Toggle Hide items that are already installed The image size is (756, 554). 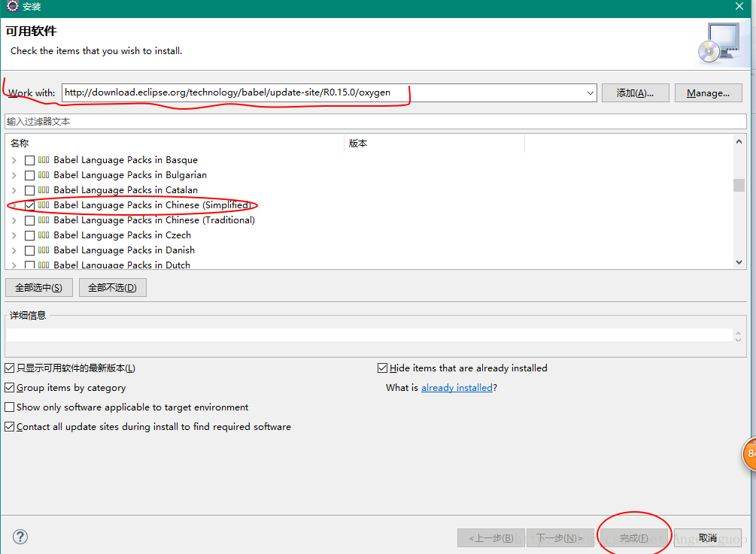[382, 368]
